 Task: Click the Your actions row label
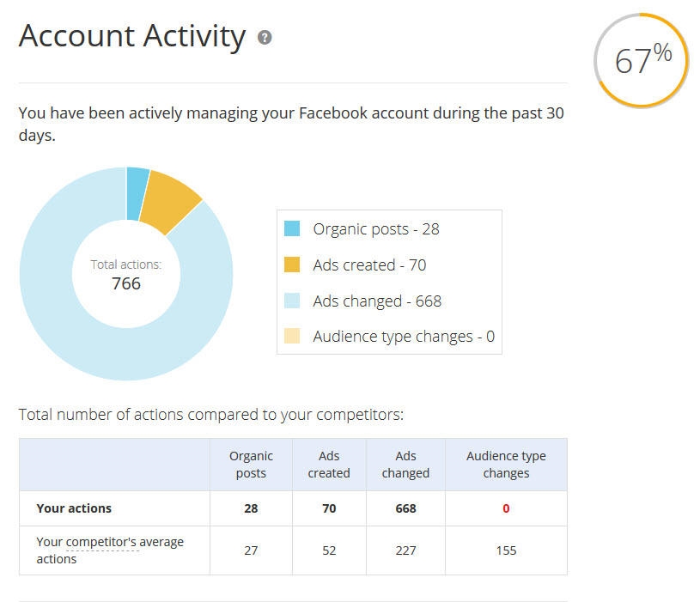click(x=74, y=508)
